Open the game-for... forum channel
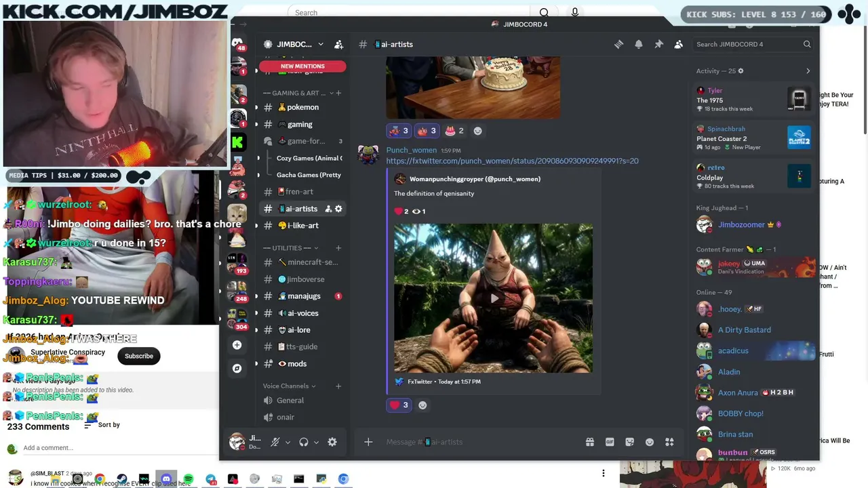Viewport: 868px width, 488px height. coord(303,141)
